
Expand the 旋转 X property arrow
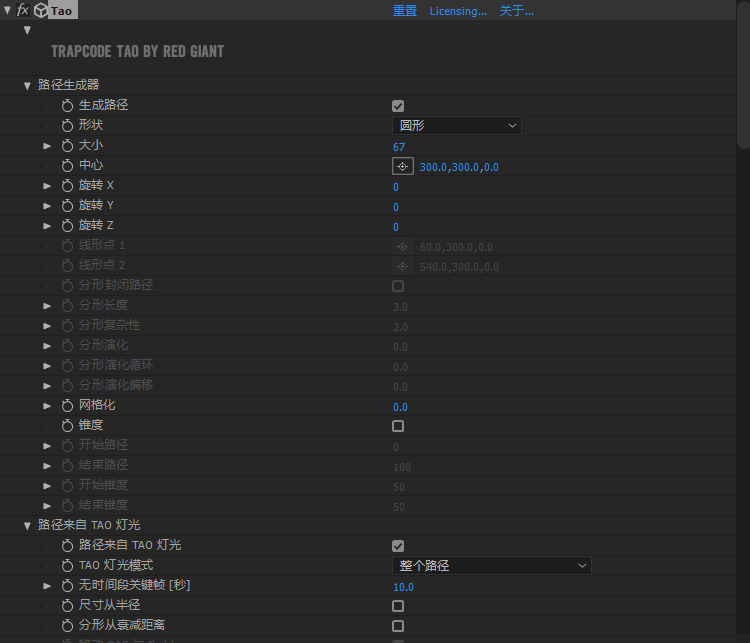[x=47, y=186]
